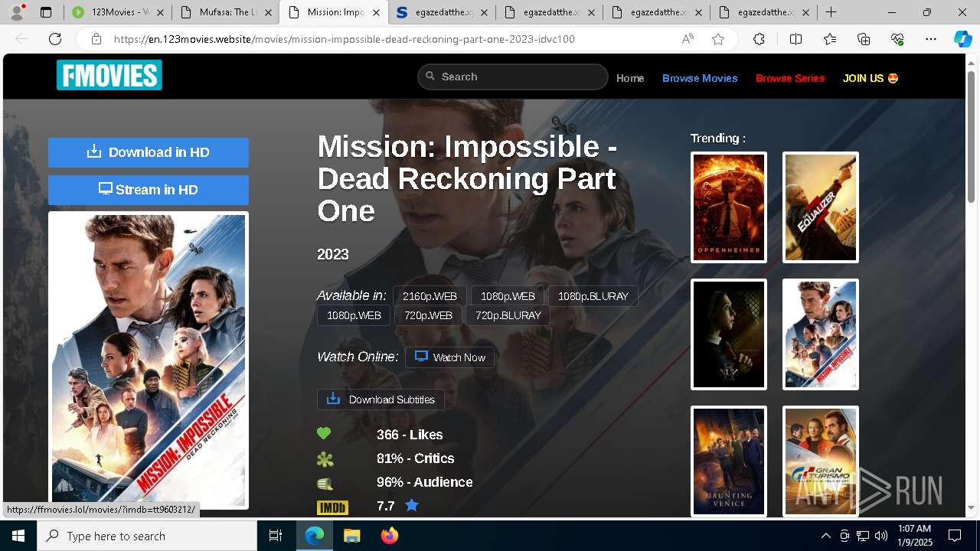Click the green heart Likes icon
Viewport: 980px width, 551px height.
tap(324, 434)
